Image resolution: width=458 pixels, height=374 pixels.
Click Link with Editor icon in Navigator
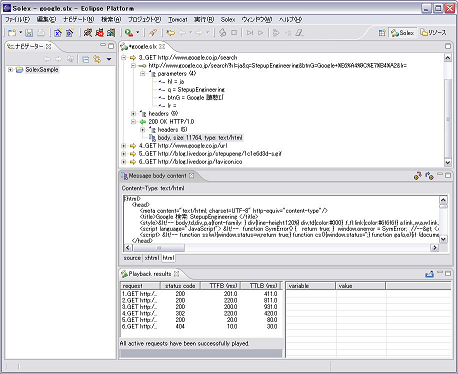pyautogui.click(x=97, y=59)
